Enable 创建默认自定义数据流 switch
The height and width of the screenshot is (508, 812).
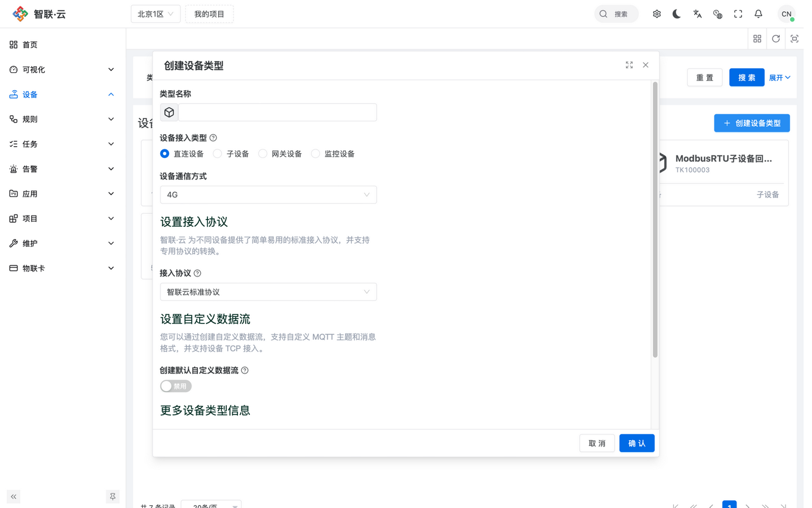coord(176,386)
